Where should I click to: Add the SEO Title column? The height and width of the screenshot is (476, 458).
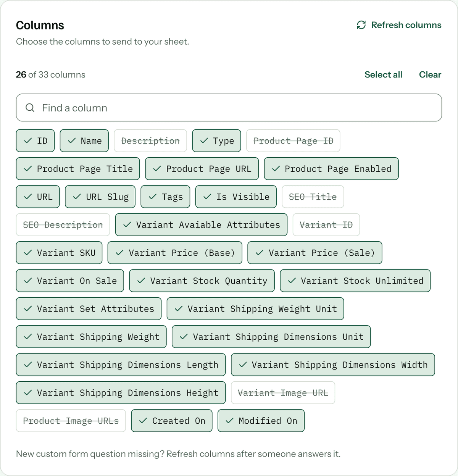[313, 197]
